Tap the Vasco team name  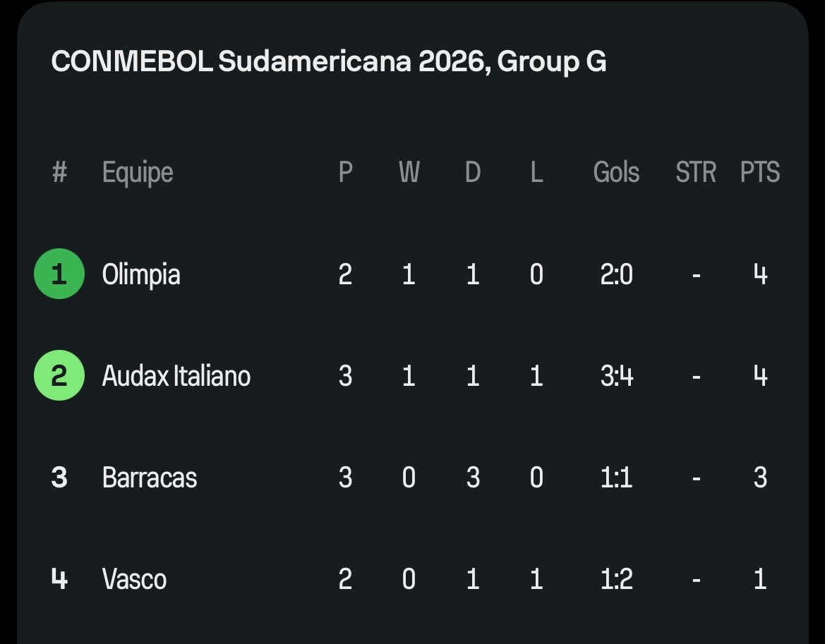135,579
